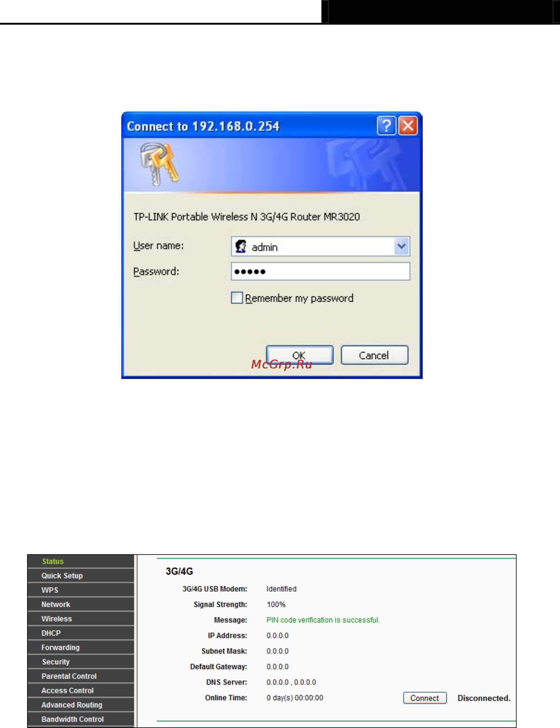This screenshot has width=560, height=728.
Task: Go to the Wireless settings menu
Action: [81, 619]
